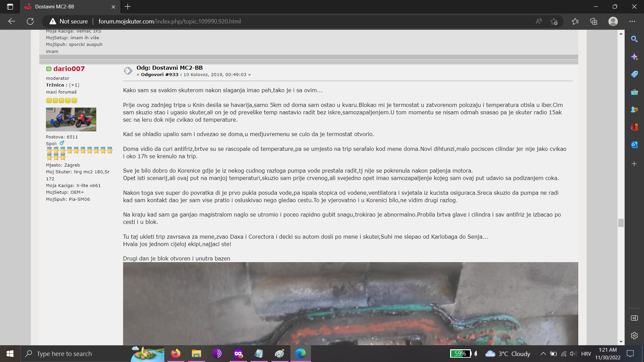Open the engine block photo in the post
Image resolution: width=644 pixels, height=362 pixels.
(351, 304)
